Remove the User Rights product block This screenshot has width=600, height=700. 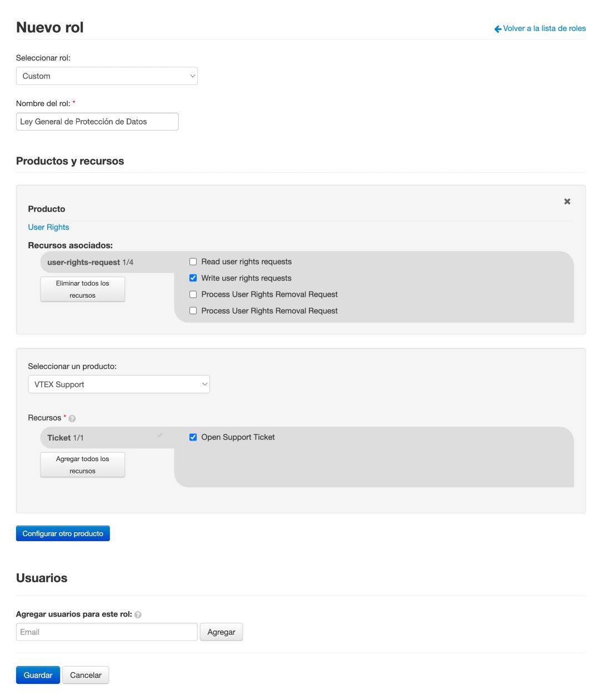coord(567,202)
